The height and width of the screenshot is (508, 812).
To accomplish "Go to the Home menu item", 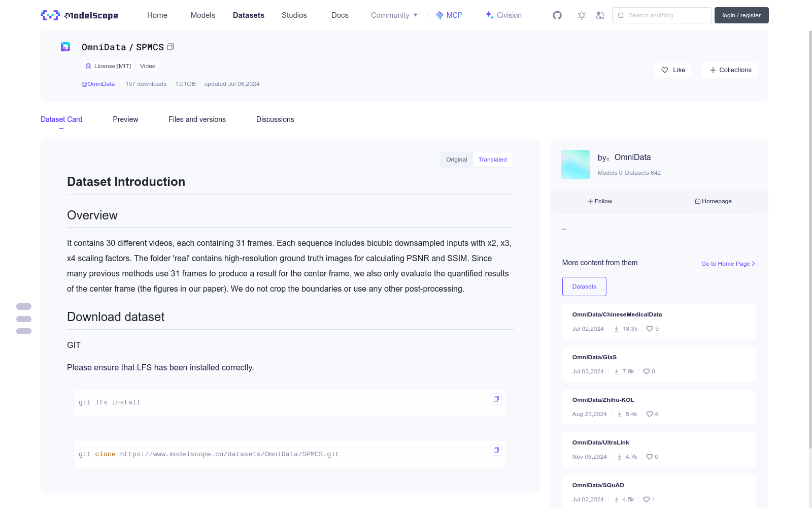I will [x=157, y=15].
